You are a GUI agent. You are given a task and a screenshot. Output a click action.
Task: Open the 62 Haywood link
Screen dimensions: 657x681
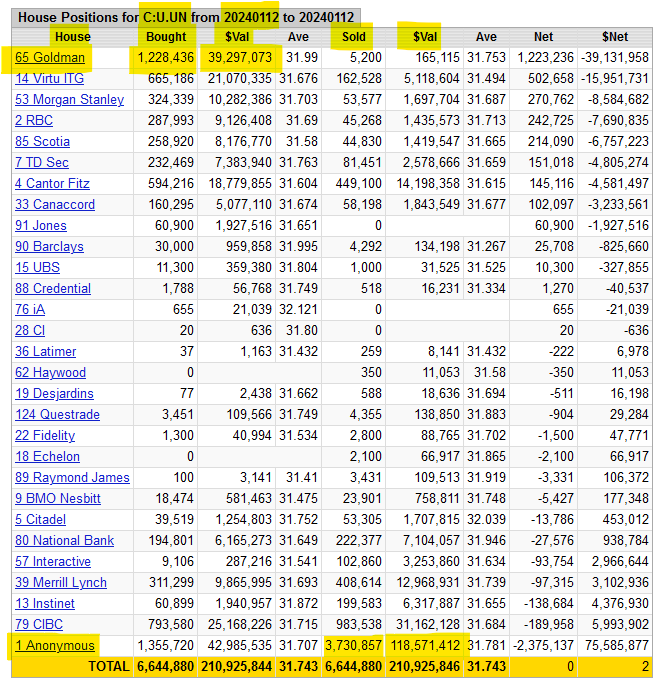[x=50, y=372]
